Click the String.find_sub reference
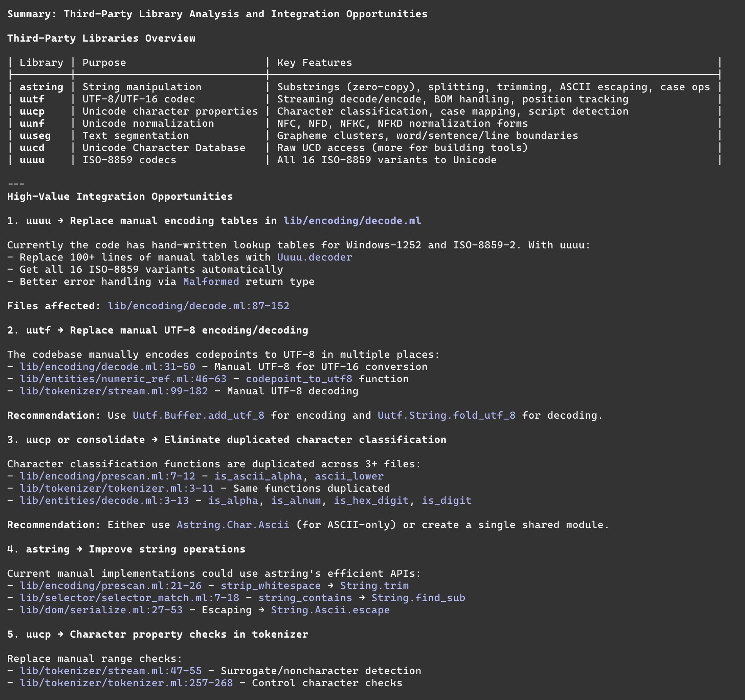745x700 pixels. tap(418, 598)
